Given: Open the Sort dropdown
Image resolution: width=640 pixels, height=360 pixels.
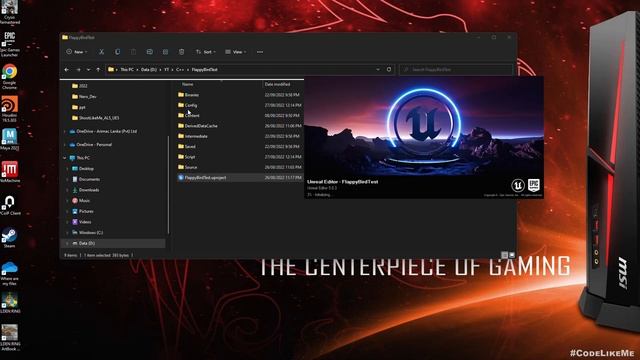Looking at the screenshot, I should (x=205, y=52).
